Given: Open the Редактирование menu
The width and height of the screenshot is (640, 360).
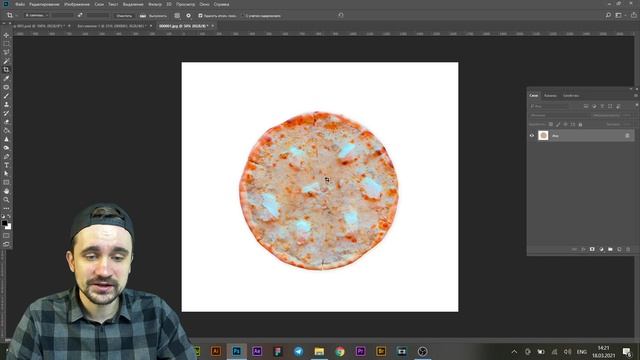Looking at the screenshot, I should (44, 4).
